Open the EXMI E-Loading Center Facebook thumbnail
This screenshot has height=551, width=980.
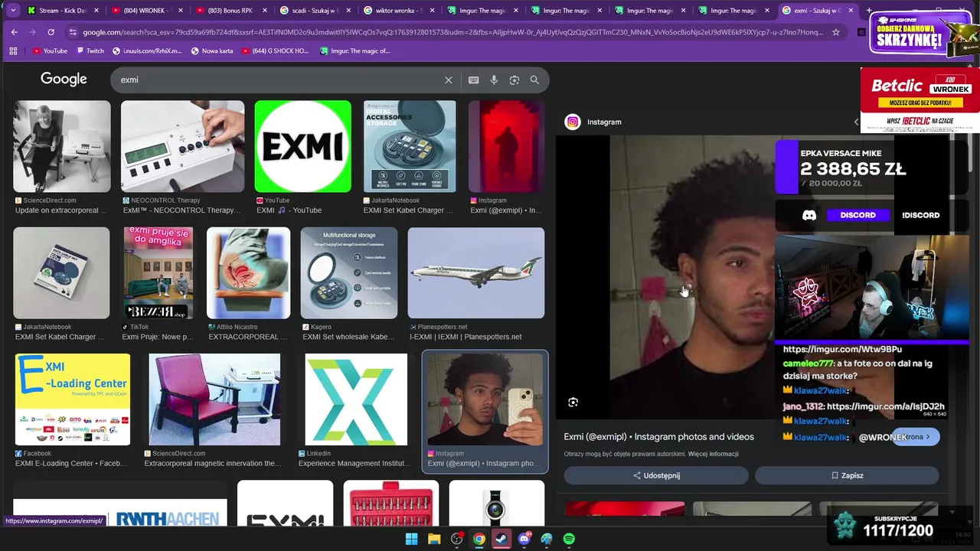(73, 399)
